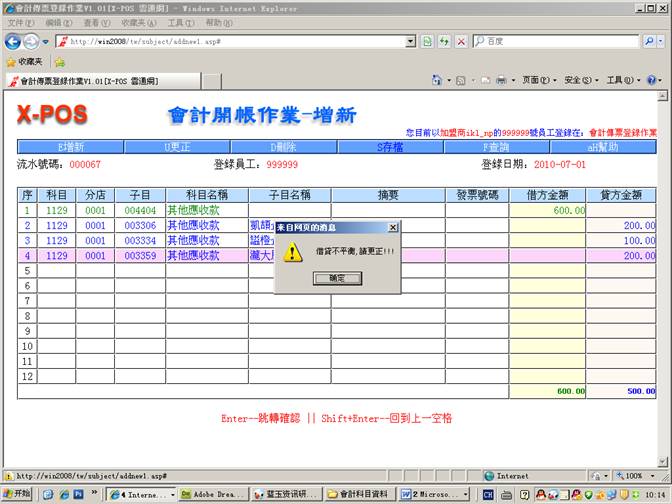The image size is (672, 504).
Task: Click the browser Back arrow button
Action: point(13,41)
